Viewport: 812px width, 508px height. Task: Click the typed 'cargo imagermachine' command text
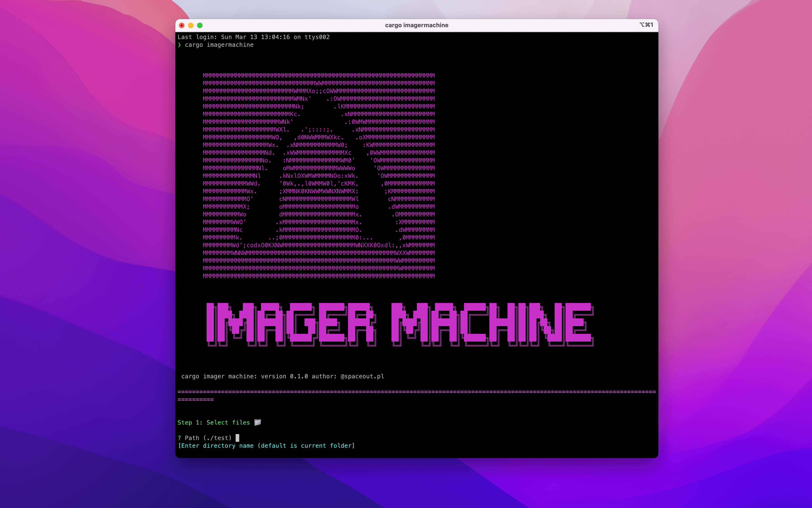coord(219,45)
